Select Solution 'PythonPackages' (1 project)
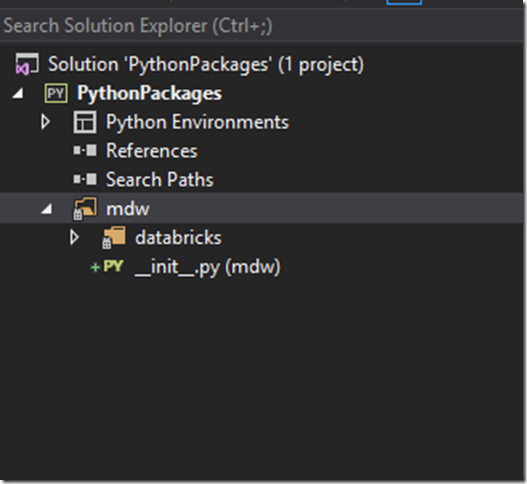This screenshot has width=527, height=484. (x=206, y=65)
